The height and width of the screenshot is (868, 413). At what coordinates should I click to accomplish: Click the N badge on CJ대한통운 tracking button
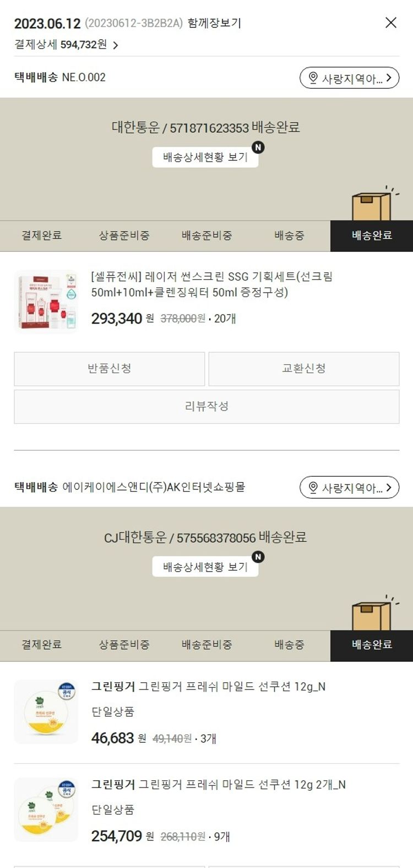[x=258, y=557]
